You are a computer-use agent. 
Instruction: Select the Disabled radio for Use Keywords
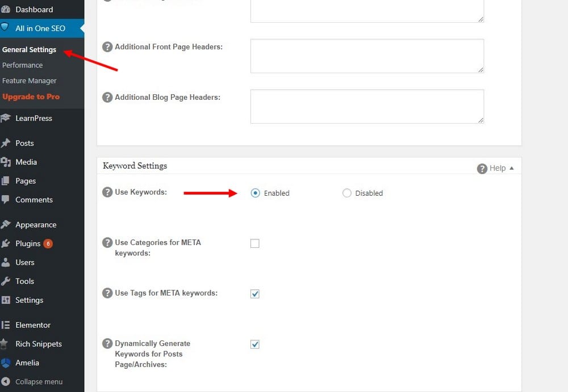point(347,193)
